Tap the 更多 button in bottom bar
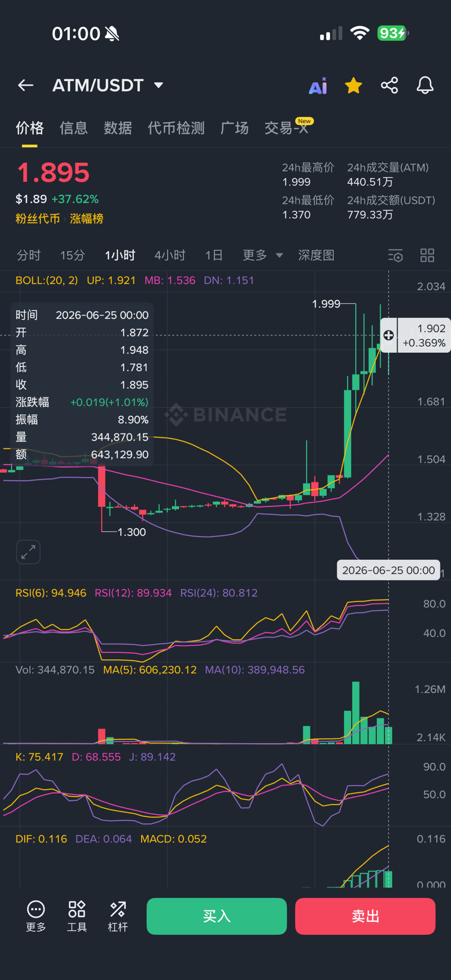 coord(36,916)
